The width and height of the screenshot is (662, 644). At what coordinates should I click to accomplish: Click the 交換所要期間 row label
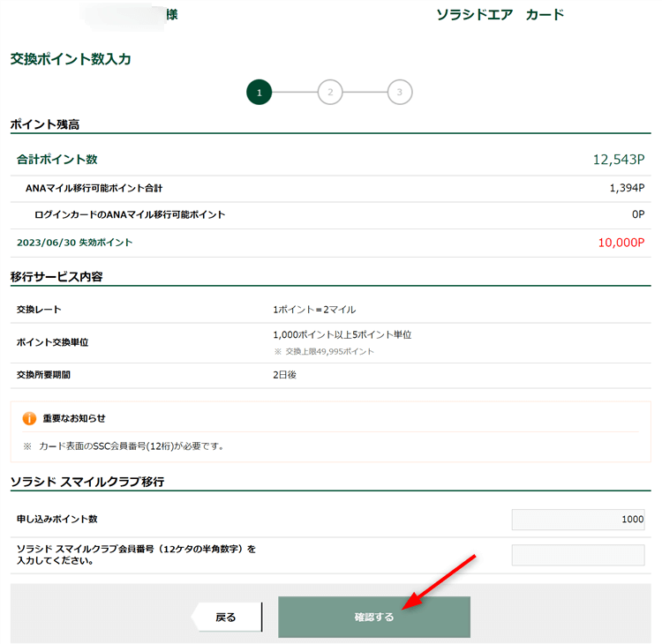point(43,375)
